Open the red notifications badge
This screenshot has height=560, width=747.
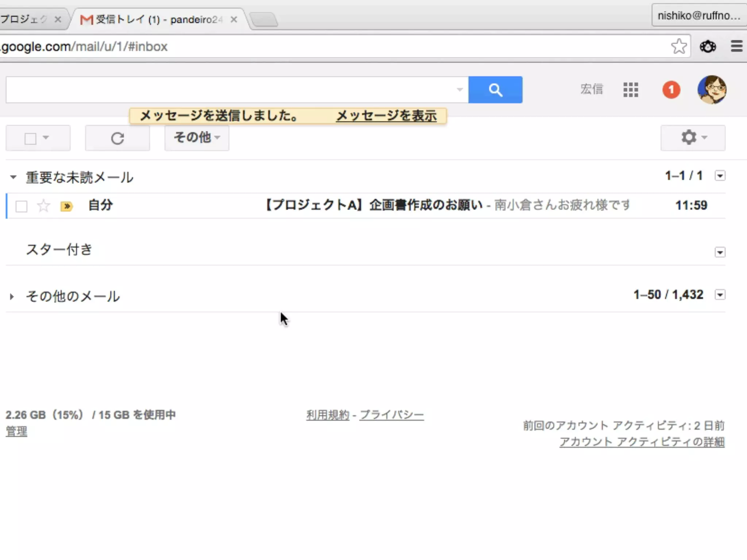pos(671,90)
